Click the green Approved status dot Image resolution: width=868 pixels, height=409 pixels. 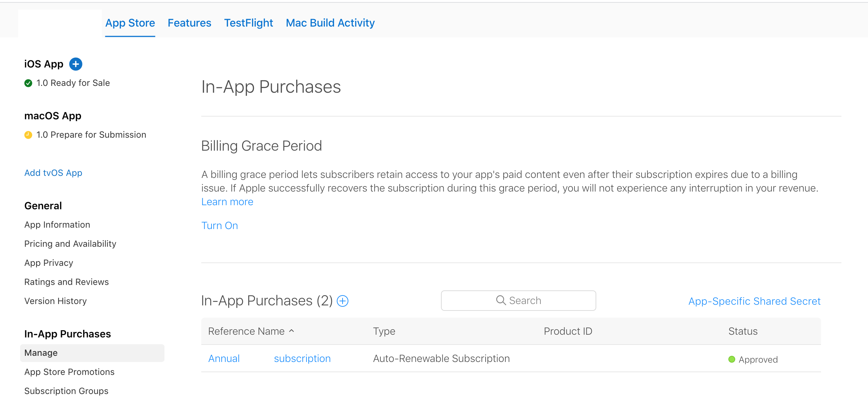coord(731,359)
